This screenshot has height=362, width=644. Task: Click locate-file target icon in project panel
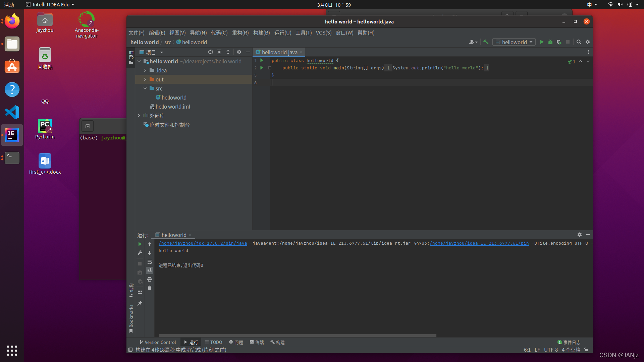(210, 52)
